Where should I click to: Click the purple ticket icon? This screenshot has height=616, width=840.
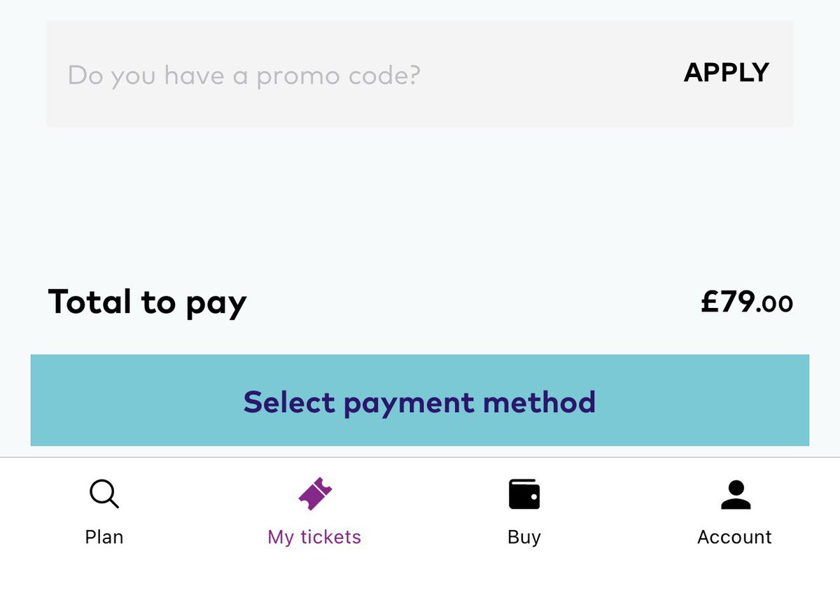point(315,493)
